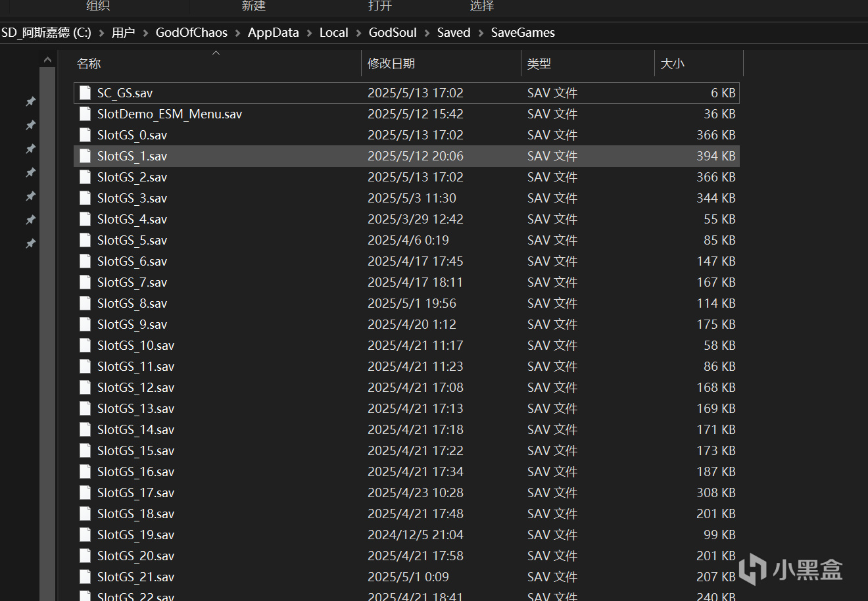Screen dimensions: 868x601
Task: Click the bottom pin icon in sidebar
Action: click(30, 243)
